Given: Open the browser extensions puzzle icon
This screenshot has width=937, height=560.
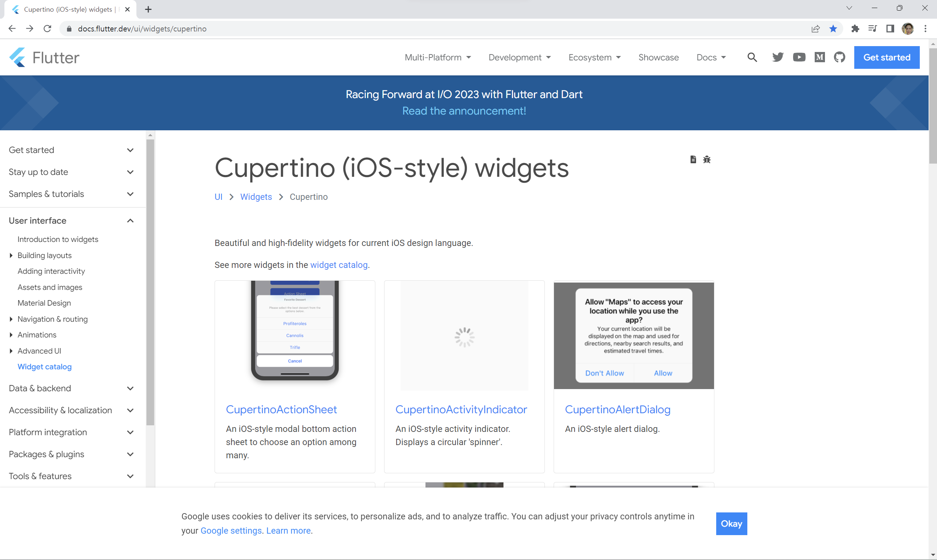Looking at the screenshot, I should pos(855,29).
